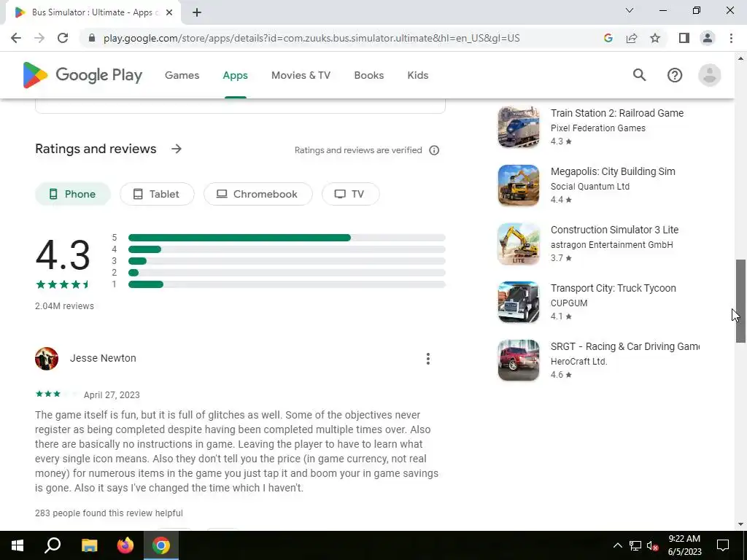View site information lock icon
Screen dimensions: 747x560
click(92, 38)
